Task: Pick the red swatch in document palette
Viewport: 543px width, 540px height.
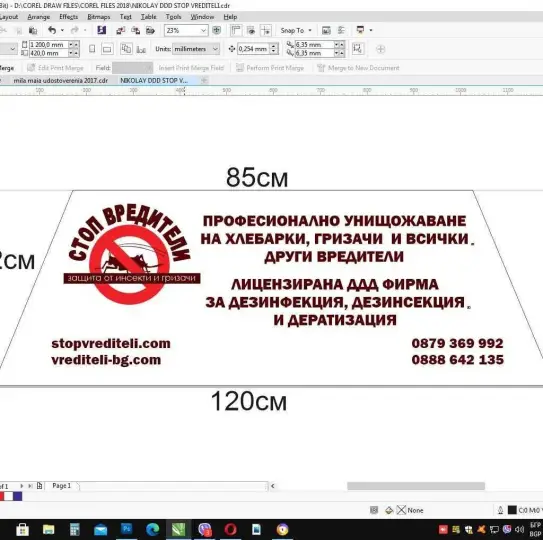Action: [x=2, y=496]
